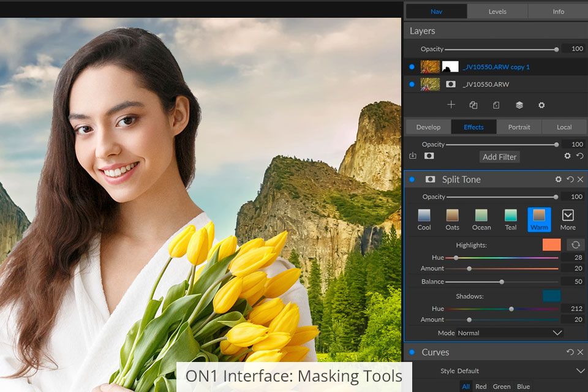
Task: Click the orange Highlights color swatch
Action: [x=551, y=245]
